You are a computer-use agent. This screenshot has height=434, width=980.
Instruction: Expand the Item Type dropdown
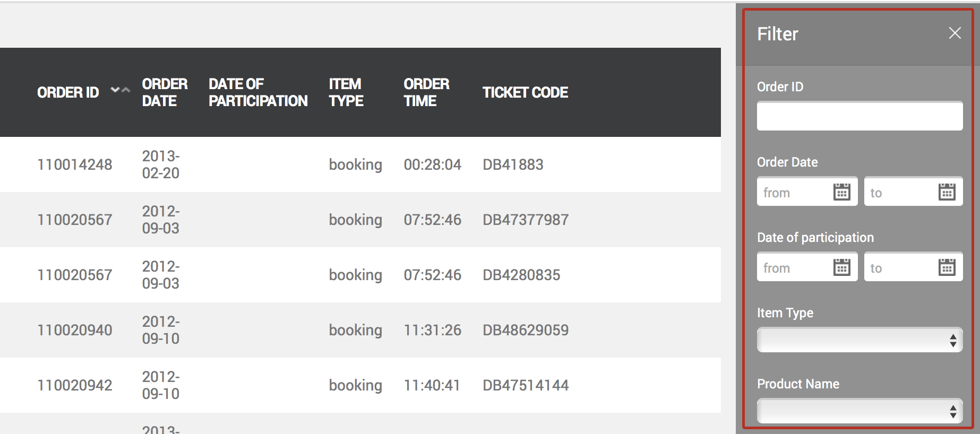(x=859, y=340)
